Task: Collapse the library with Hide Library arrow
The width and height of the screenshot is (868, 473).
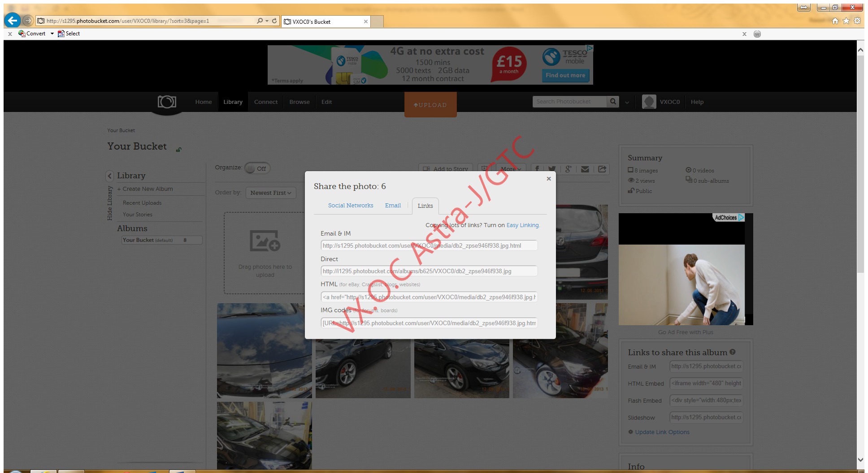Action: point(110,176)
